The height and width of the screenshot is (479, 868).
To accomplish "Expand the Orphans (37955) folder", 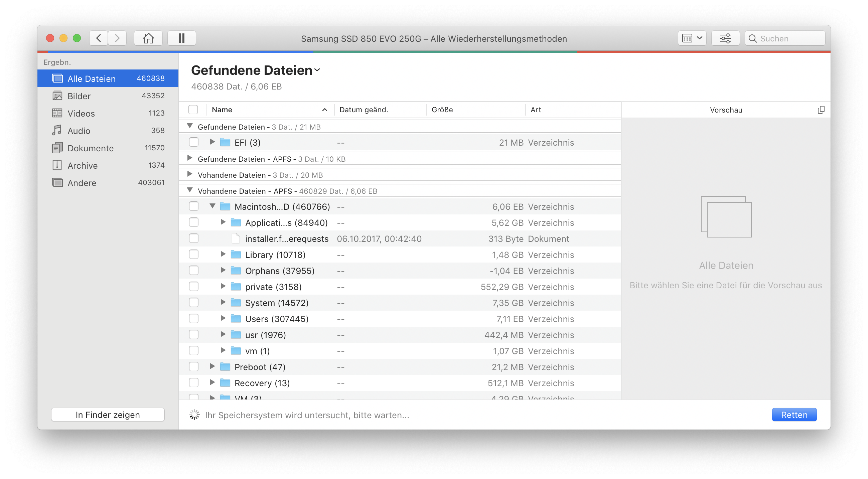I will [x=223, y=270].
